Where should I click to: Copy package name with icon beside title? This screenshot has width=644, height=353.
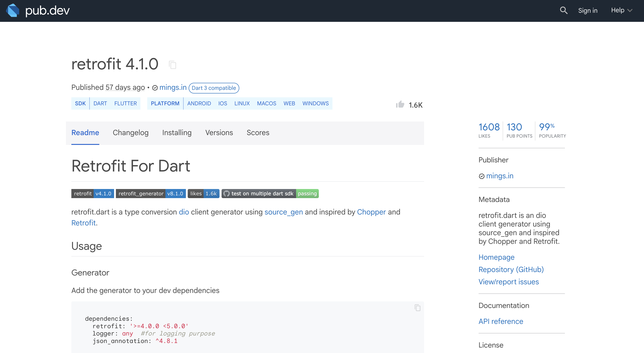pyautogui.click(x=172, y=65)
